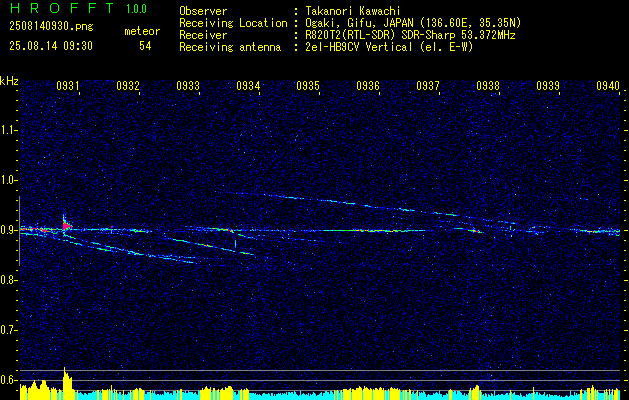
Task: Click the "Observer" field label
Action: tap(203, 11)
